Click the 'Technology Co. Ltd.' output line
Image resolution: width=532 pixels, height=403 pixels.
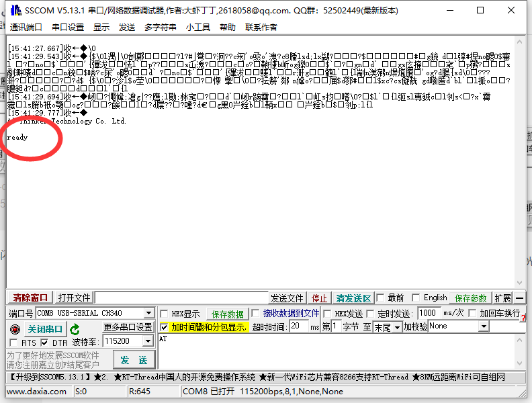[89, 121]
